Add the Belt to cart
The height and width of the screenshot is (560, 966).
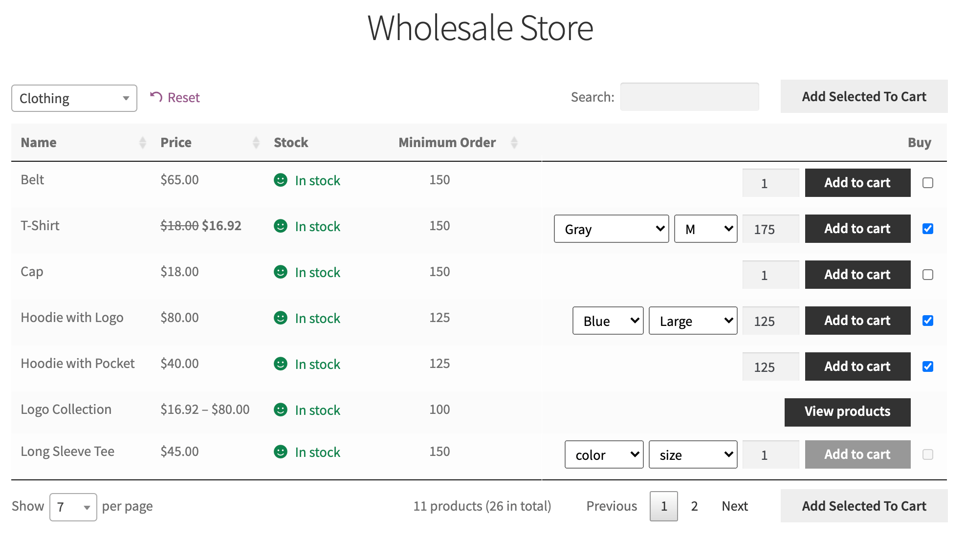pos(857,183)
